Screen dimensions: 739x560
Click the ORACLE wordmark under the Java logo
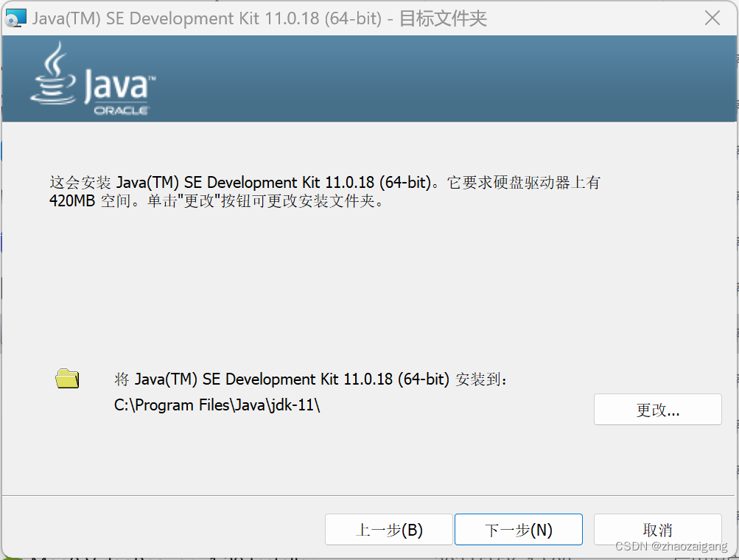122,110
